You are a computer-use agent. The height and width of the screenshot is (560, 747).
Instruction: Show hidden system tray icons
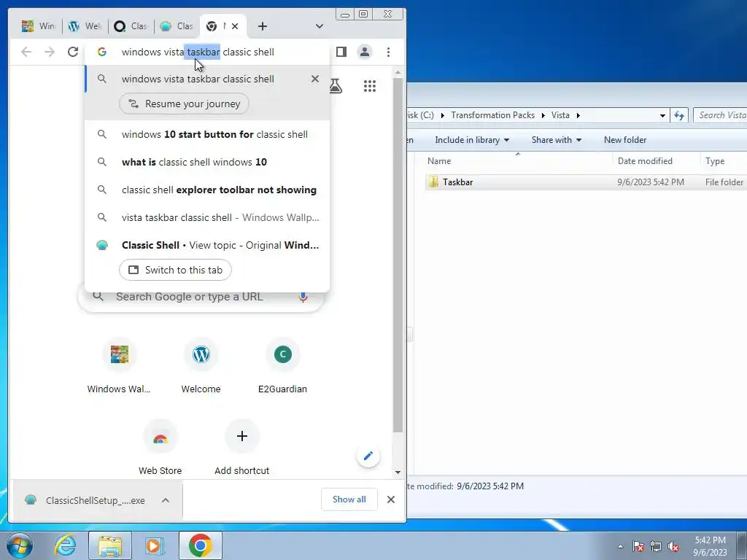620,546
